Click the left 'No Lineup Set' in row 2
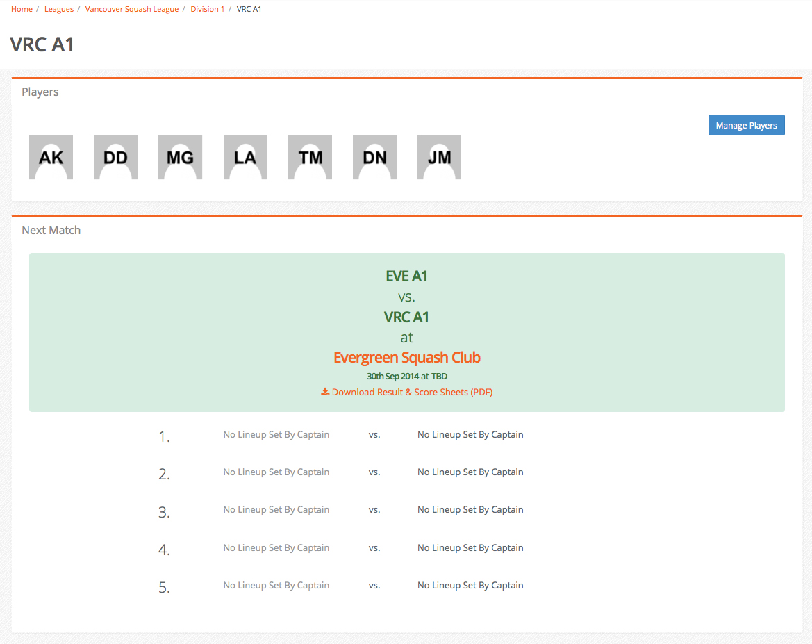 276,472
